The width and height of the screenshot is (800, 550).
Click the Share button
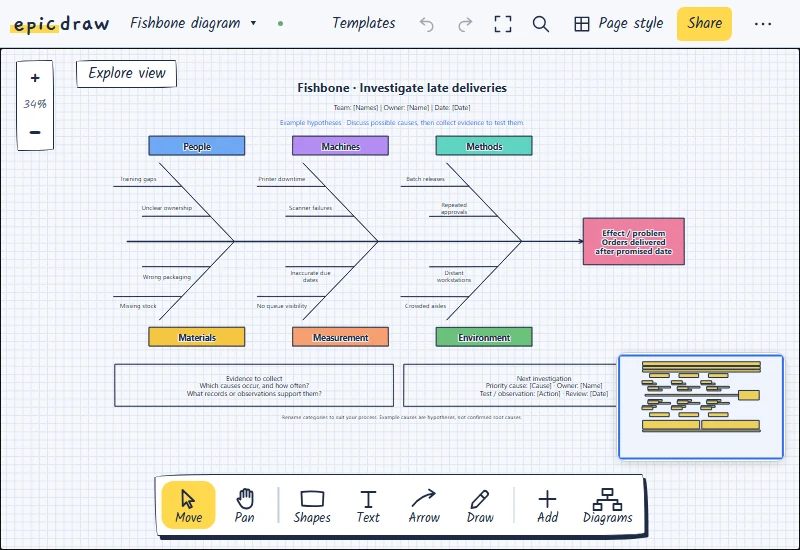click(704, 23)
